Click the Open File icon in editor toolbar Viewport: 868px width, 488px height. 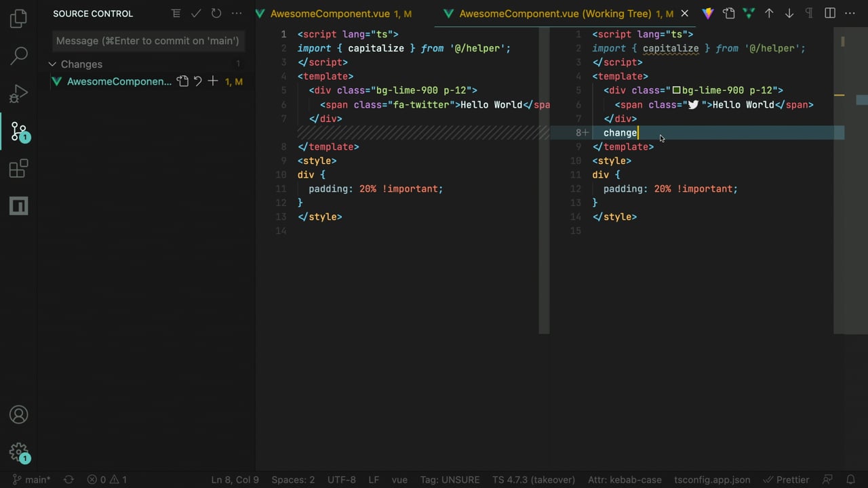728,14
